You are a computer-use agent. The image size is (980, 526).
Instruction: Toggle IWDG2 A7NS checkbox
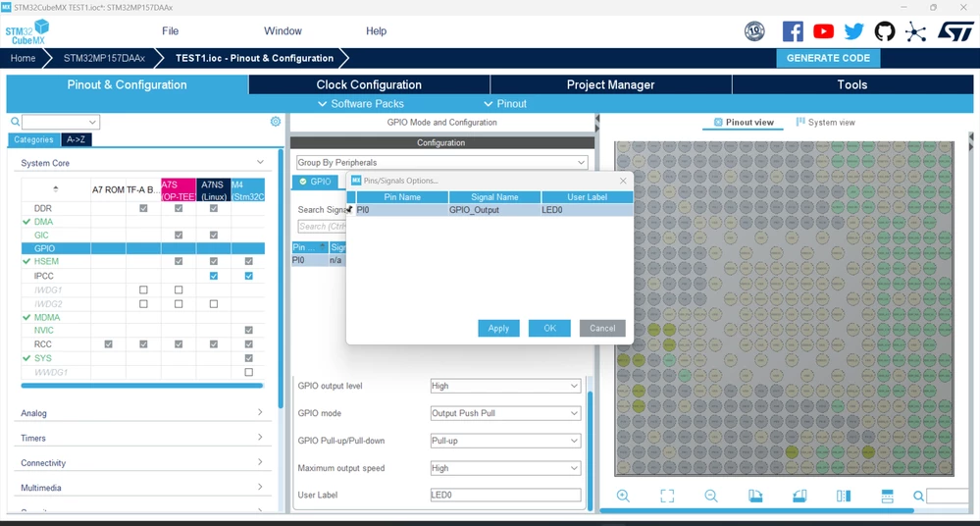[x=214, y=304]
